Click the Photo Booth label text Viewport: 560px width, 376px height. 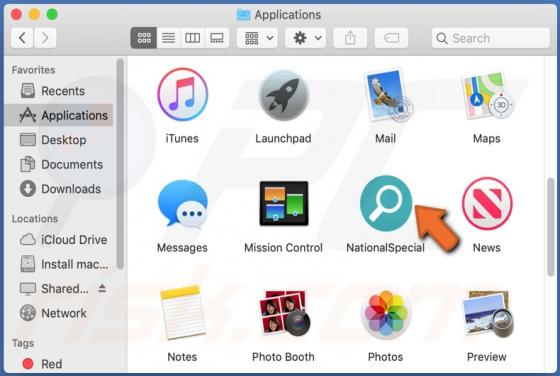[x=284, y=357]
